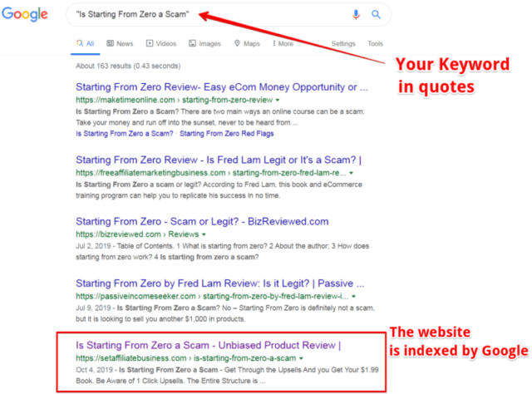The height and width of the screenshot is (394, 532).
Task: Switch to the News tab
Action: tap(120, 43)
